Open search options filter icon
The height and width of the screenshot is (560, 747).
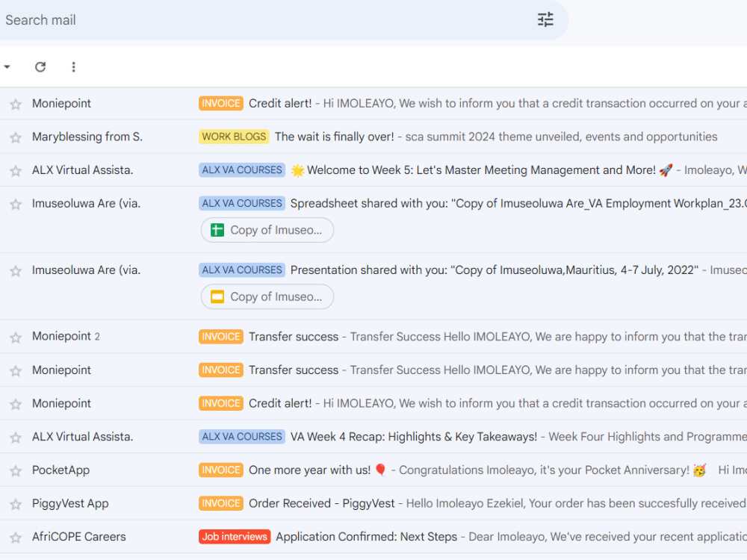click(x=545, y=19)
